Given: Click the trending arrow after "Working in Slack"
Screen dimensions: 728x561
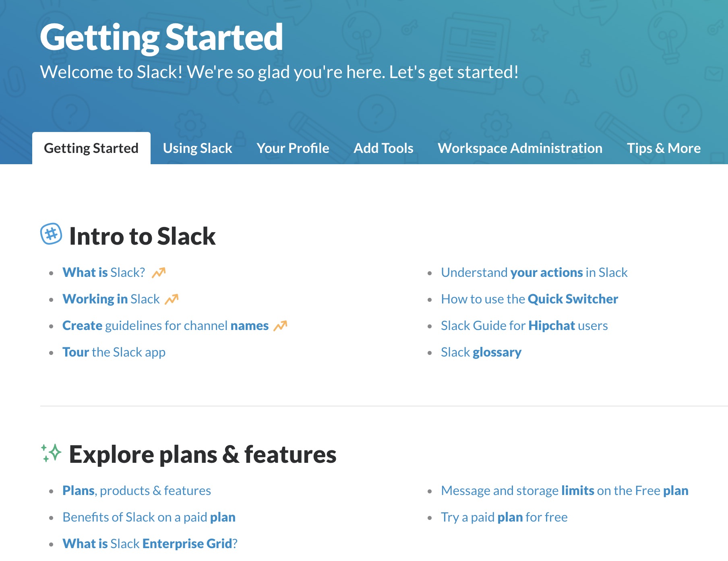Looking at the screenshot, I should [x=173, y=298].
